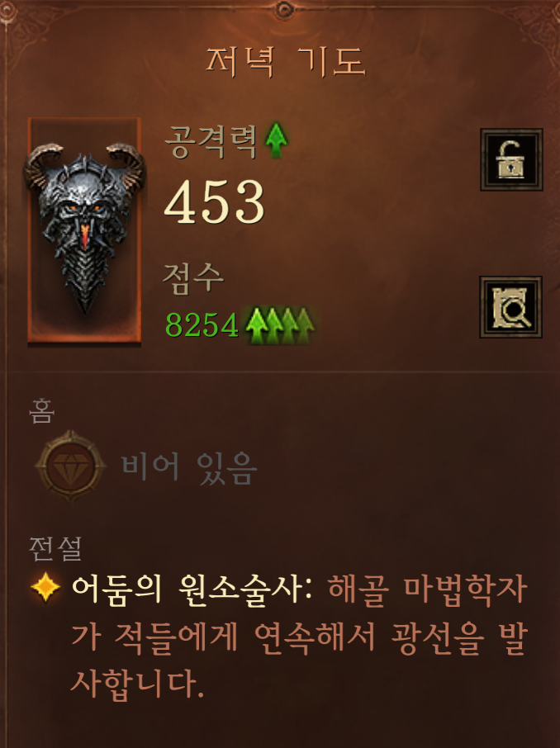Click the divider line below item stats
The height and width of the screenshot is (748, 560).
click(282, 372)
